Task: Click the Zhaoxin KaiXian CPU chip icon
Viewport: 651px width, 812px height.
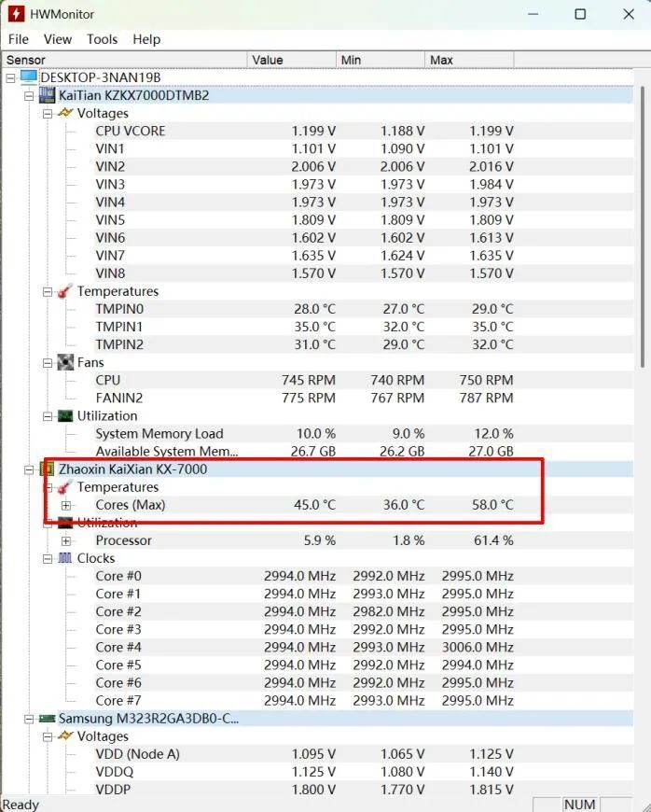Action: [x=47, y=469]
